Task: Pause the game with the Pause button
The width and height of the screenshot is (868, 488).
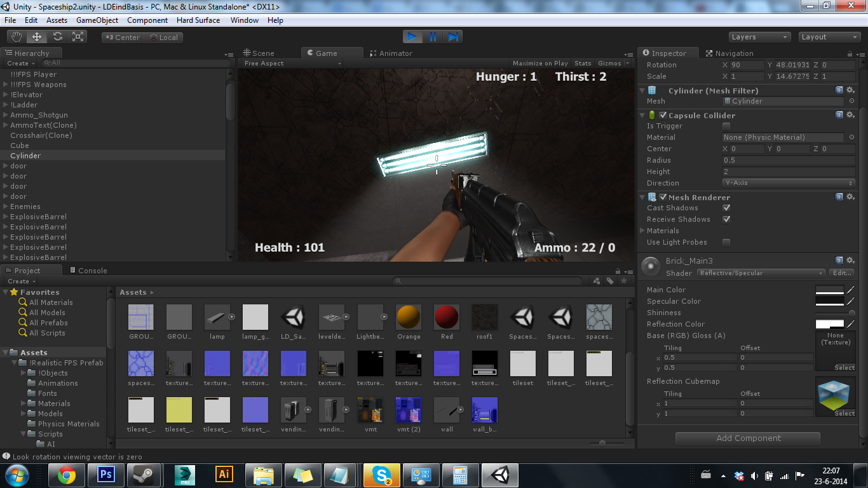Action: click(433, 37)
